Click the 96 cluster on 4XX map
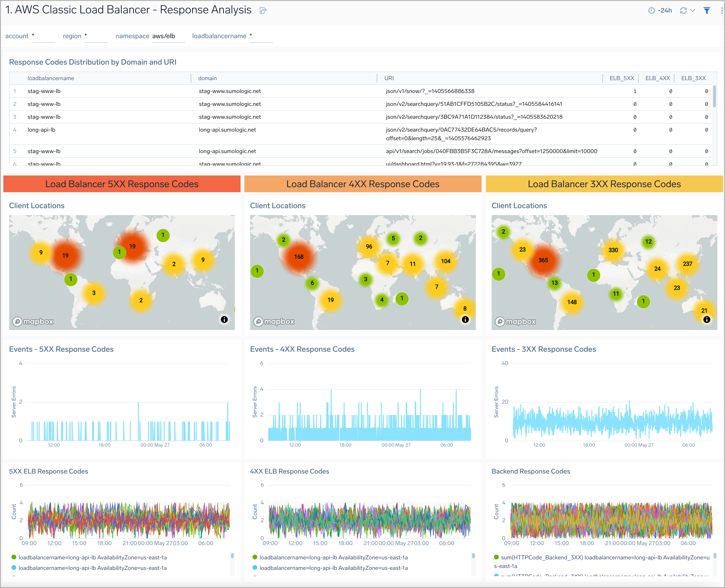 click(x=369, y=247)
